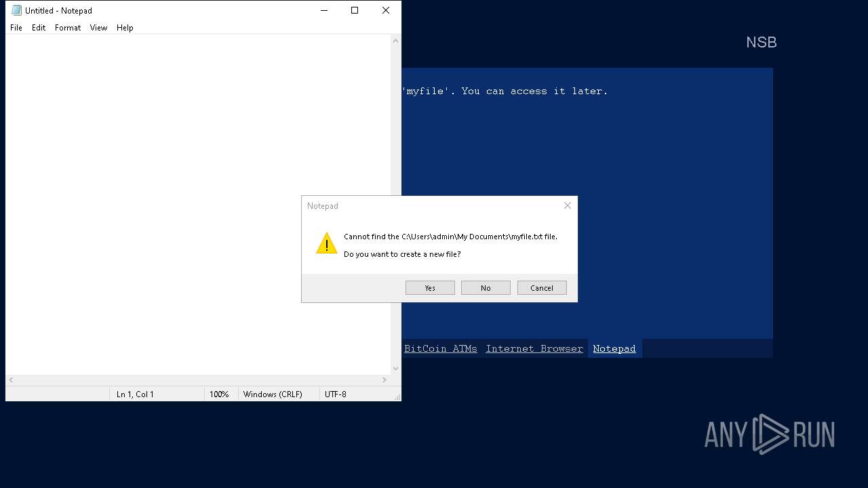This screenshot has height=488, width=868.
Task: Cancel the Notepad file-not-found dialog
Action: click(x=542, y=288)
